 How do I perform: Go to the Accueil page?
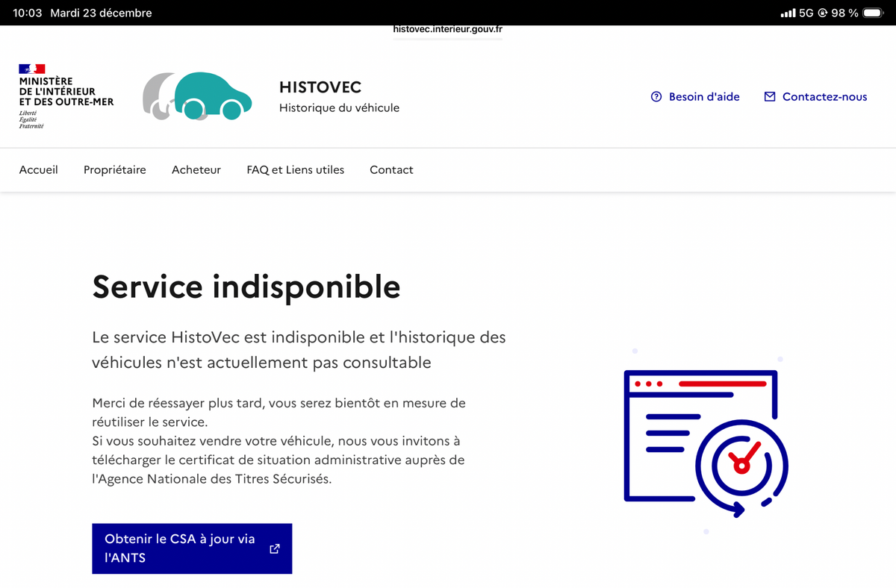(39, 169)
